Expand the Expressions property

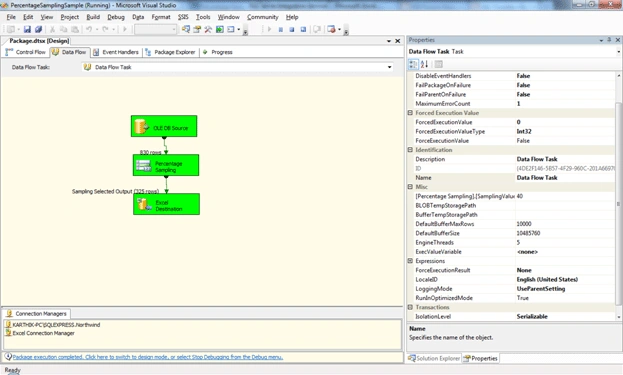coord(410,261)
